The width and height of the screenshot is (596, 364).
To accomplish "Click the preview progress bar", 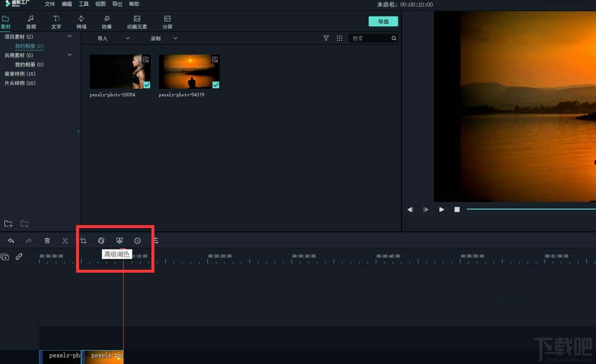I will pyautogui.click(x=531, y=209).
